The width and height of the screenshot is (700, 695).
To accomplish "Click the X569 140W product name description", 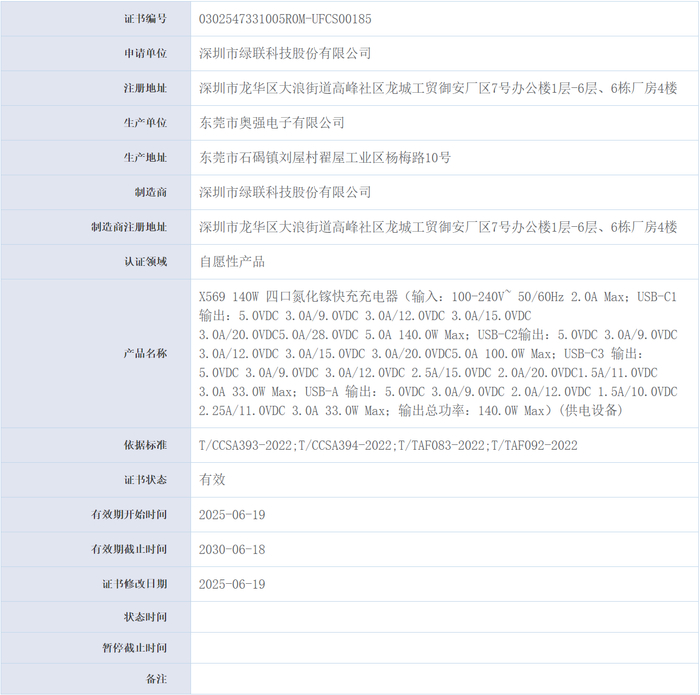I will pos(438,354).
